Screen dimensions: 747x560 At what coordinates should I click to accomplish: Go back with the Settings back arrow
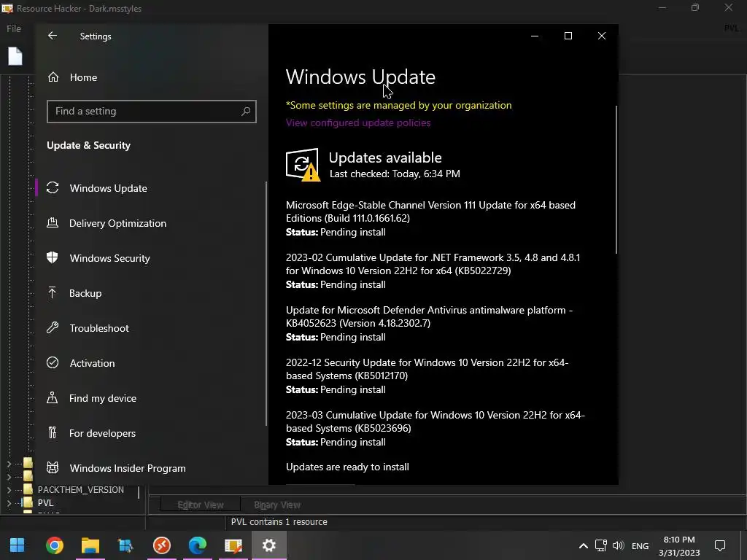click(x=53, y=36)
